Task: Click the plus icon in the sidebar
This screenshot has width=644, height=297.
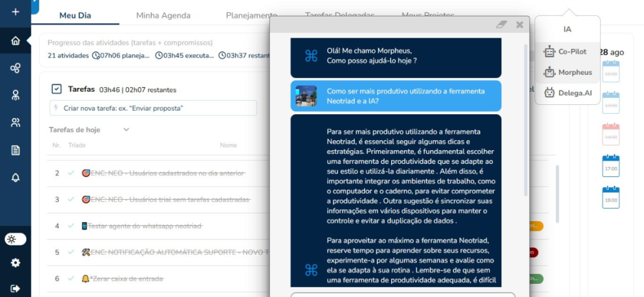Action: 15,12
